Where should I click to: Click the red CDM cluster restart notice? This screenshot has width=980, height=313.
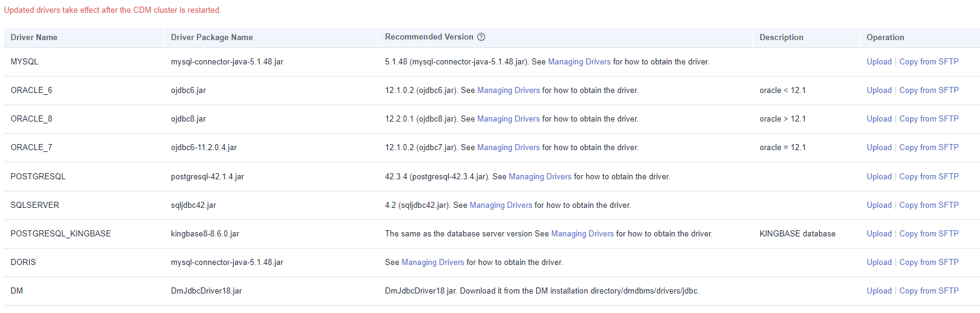(112, 10)
